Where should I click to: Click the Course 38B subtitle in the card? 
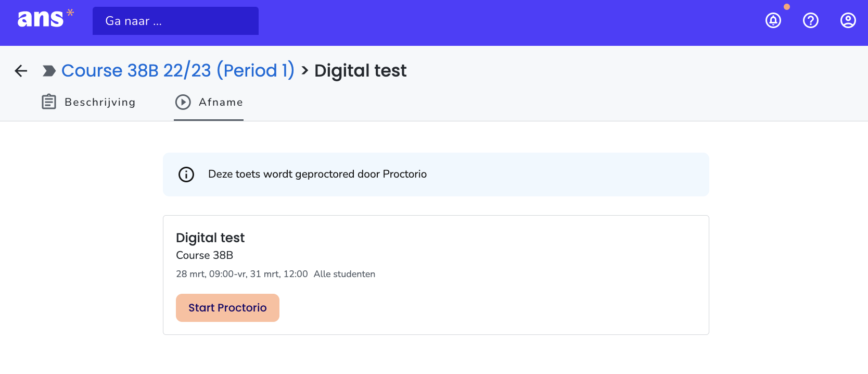point(205,255)
